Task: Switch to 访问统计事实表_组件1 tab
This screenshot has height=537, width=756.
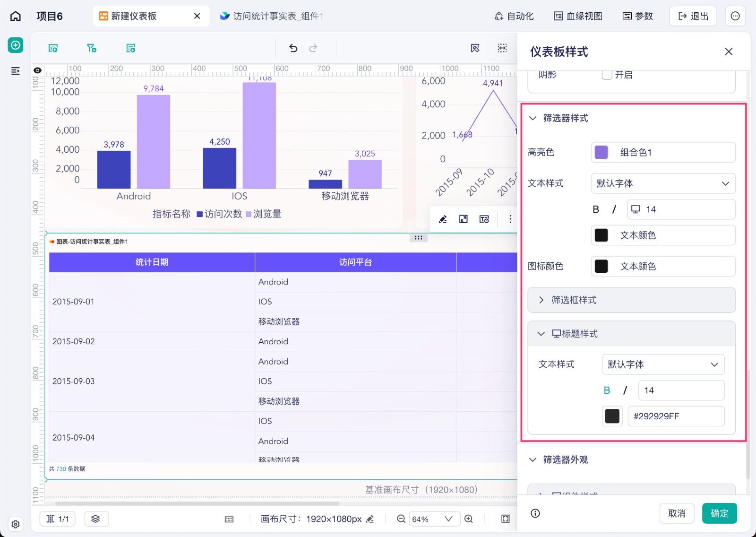Action: pyautogui.click(x=272, y=16)
